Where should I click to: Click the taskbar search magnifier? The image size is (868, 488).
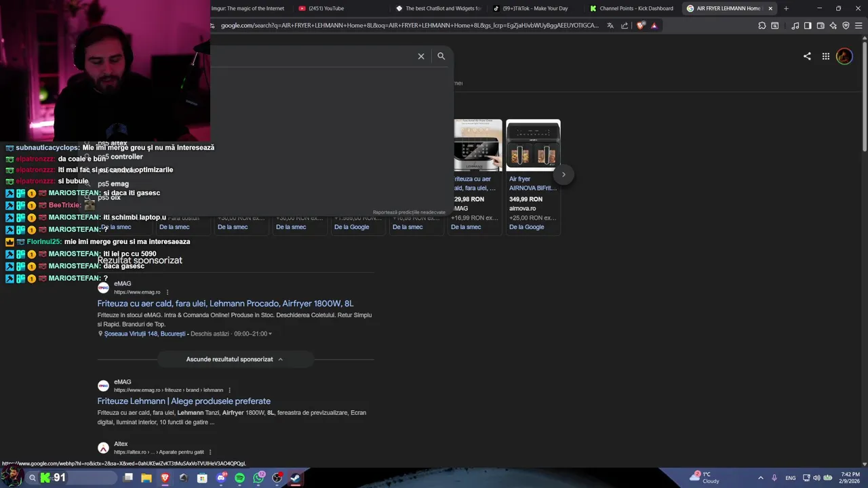32,478
